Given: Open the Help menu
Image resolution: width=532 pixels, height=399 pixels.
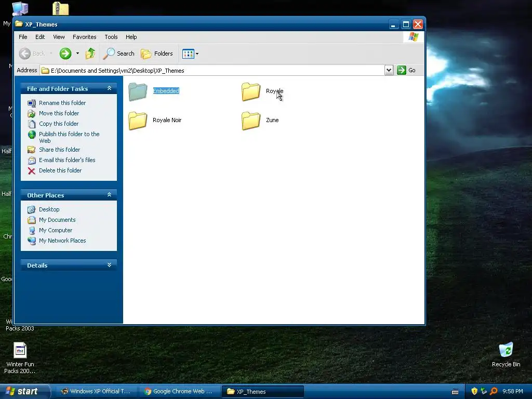Looking at the screenshot, I should [x=131, y=37].
